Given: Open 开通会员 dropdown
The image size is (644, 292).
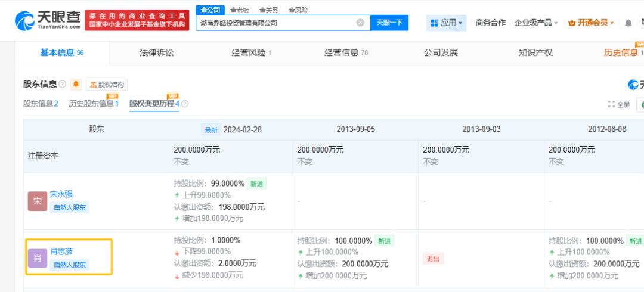Looking at the screenshot, I should point(591,23).
